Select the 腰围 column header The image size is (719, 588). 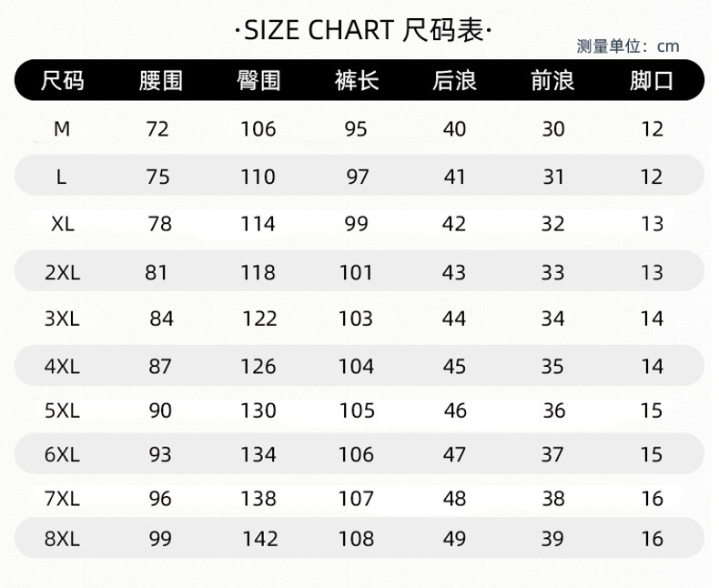pos(161,81)
